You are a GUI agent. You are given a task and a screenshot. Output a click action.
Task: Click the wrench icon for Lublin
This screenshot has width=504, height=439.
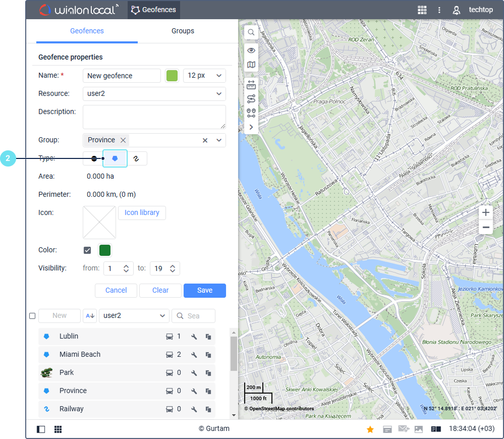click(194, 337)
